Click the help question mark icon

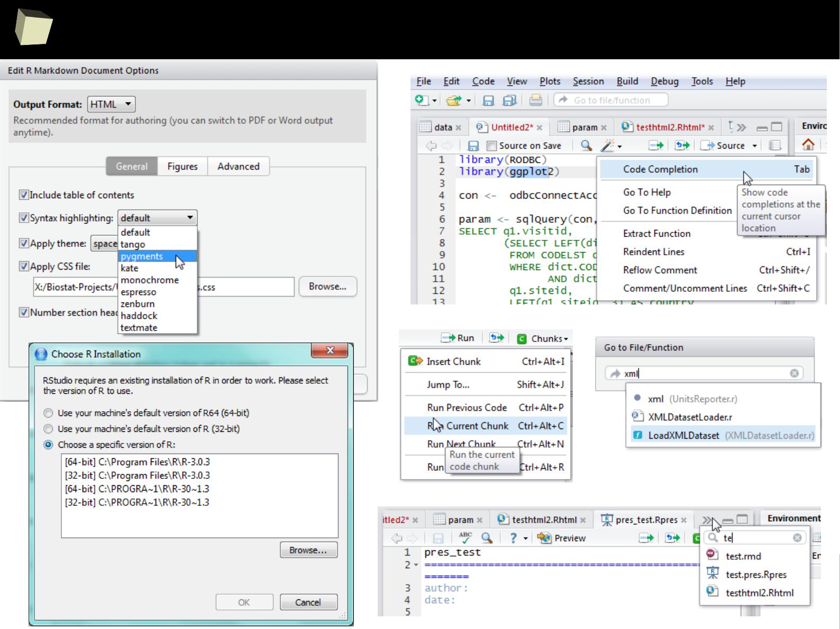click(x=513, y=538)
